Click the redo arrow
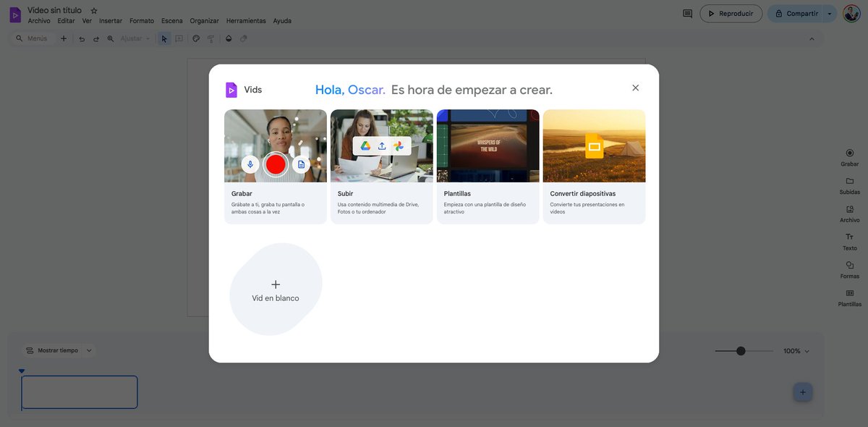This screenshot has height=427, width=868. click(95, 38)
